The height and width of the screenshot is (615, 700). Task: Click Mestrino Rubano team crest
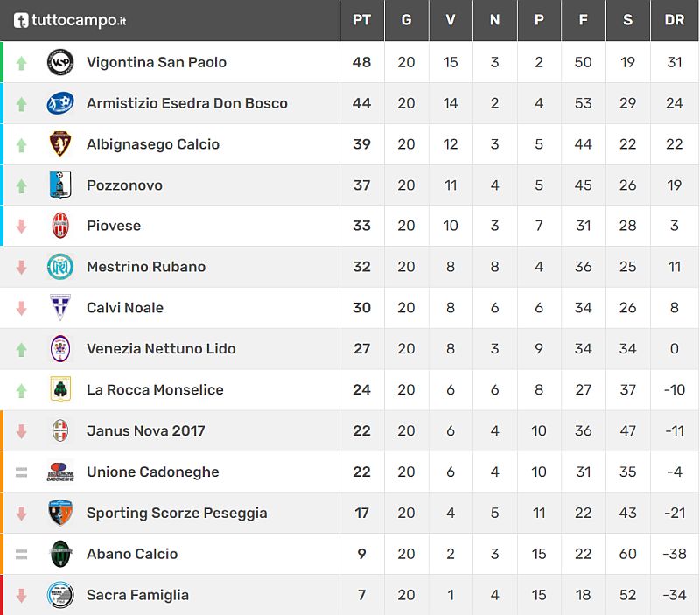(x=60, y=267)
